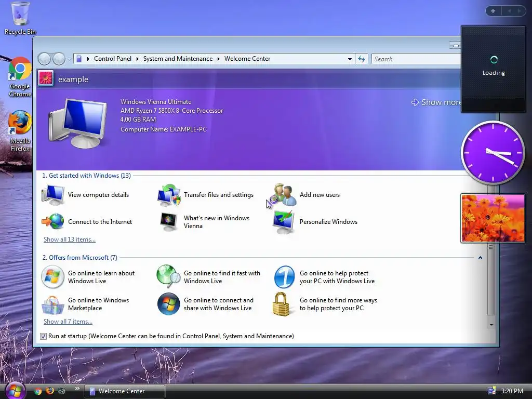The width and height of the screenshot is (532, 399).
Task: Open View computer details
Action: [85, 195]
